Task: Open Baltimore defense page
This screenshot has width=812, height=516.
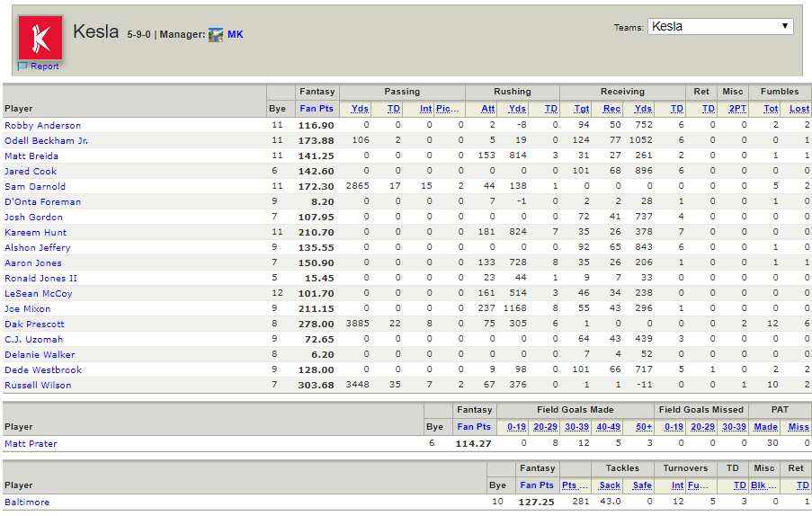Action: click(27, 502)
